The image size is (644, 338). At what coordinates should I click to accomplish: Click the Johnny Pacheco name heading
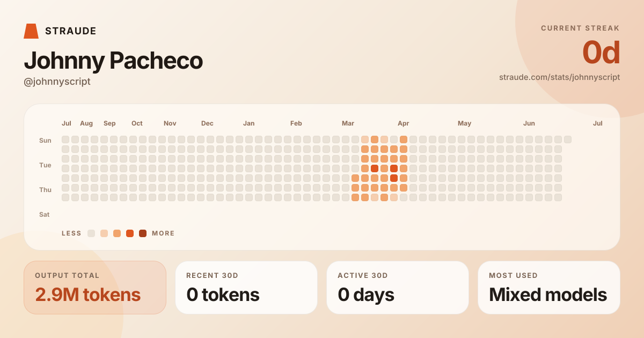click(113, 60)
